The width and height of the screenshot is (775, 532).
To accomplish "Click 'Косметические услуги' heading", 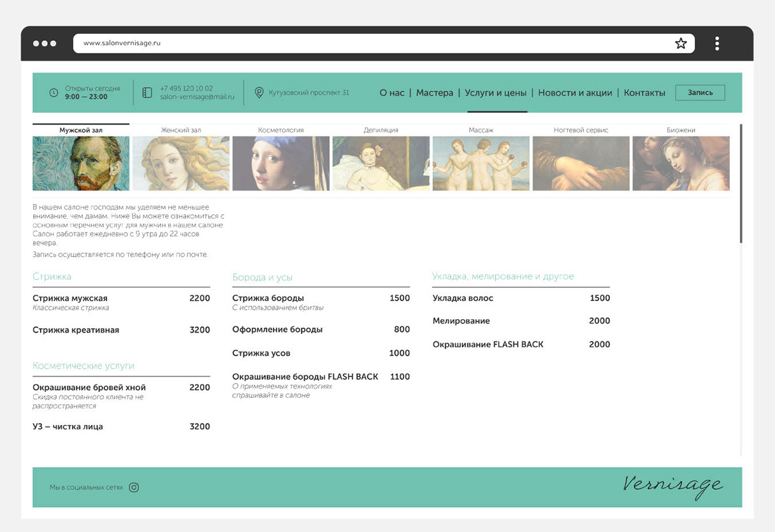I will coord(83,366).
